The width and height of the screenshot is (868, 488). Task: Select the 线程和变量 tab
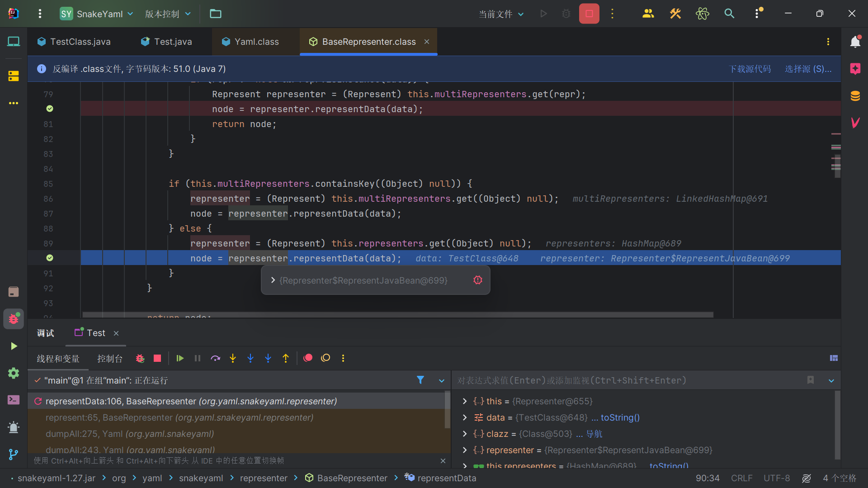click(58, 359)
